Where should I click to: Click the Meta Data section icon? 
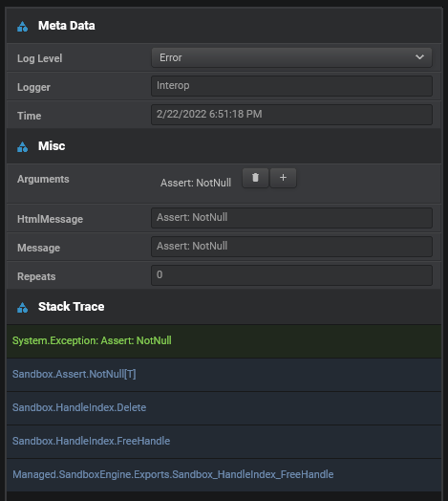[x=22, y=27]
